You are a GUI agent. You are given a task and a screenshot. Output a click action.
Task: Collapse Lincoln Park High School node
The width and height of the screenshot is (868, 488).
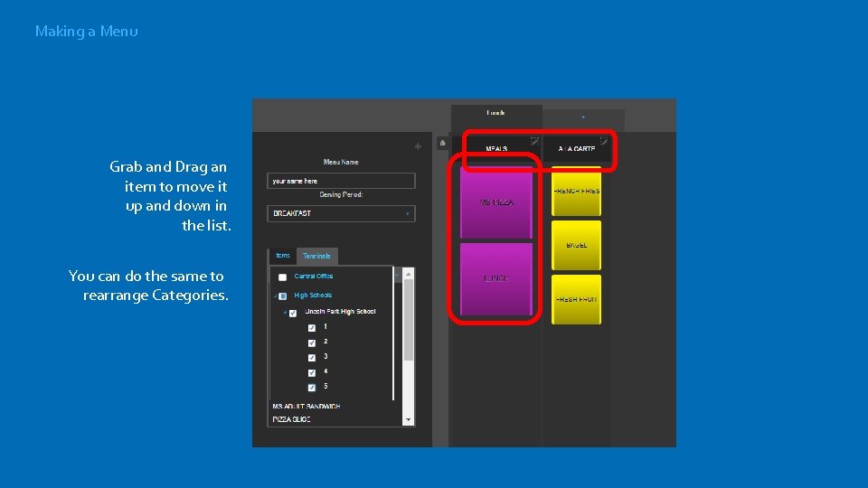pyautogui.click(x=285, y=314)
